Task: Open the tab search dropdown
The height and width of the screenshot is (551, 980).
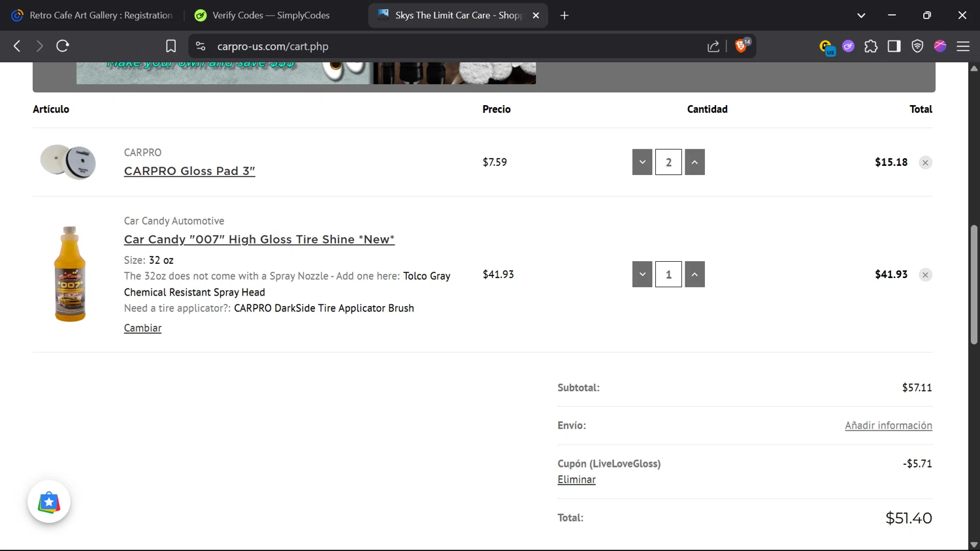Action: tap(861, 15)
